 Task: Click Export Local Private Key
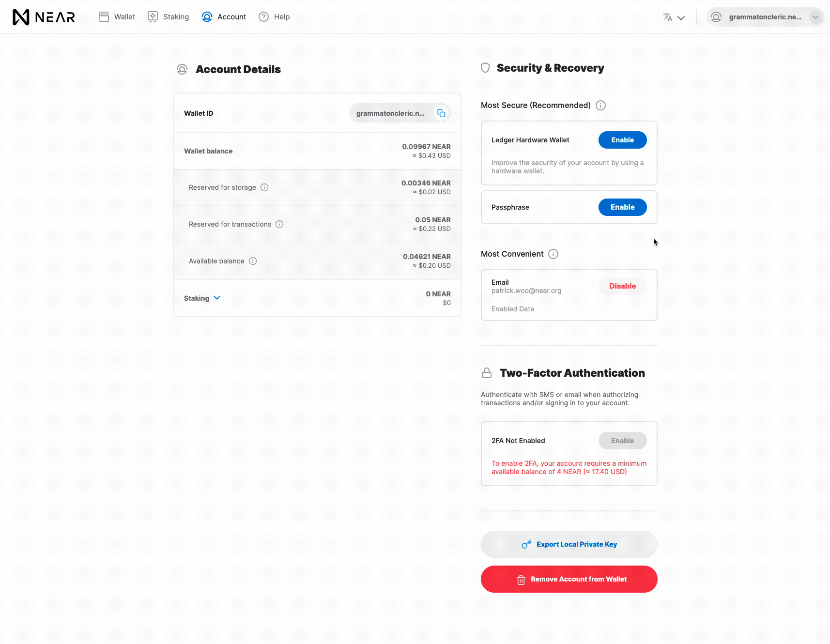569,544
